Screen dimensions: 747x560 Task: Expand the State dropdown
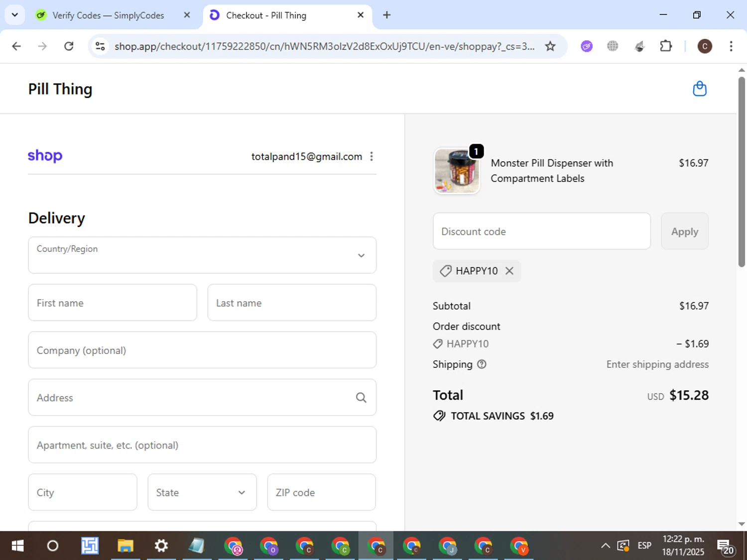pyautogui.click(x=202, y=492)
